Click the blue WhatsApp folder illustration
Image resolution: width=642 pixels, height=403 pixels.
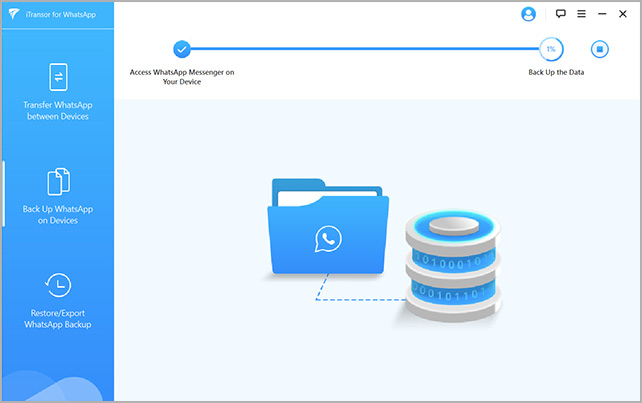[x=326, y=228]
